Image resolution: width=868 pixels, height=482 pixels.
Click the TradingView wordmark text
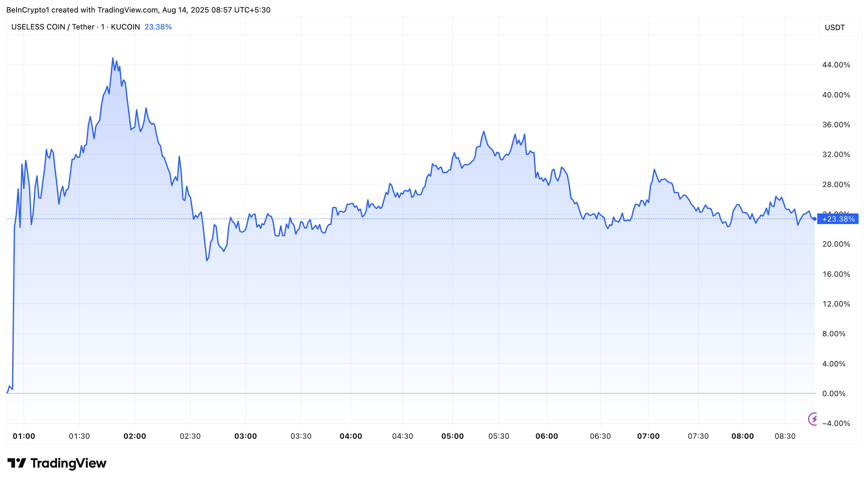pyautogui.click(x=68, y=463)
